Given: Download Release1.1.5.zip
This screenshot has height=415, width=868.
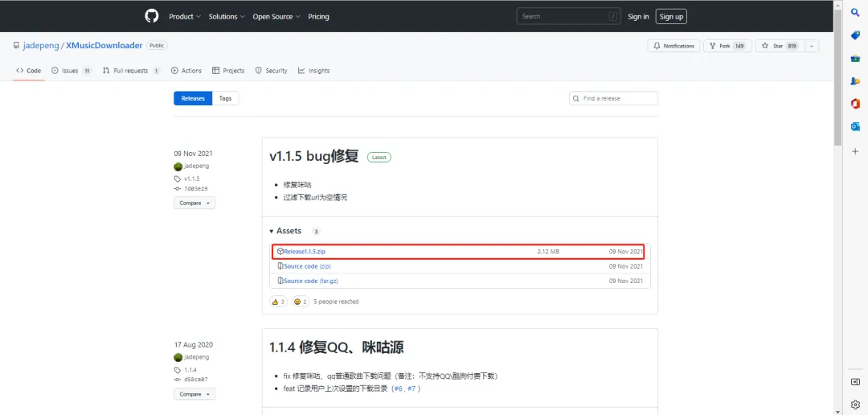Looking at the screenshot, I should pos(305,252).
